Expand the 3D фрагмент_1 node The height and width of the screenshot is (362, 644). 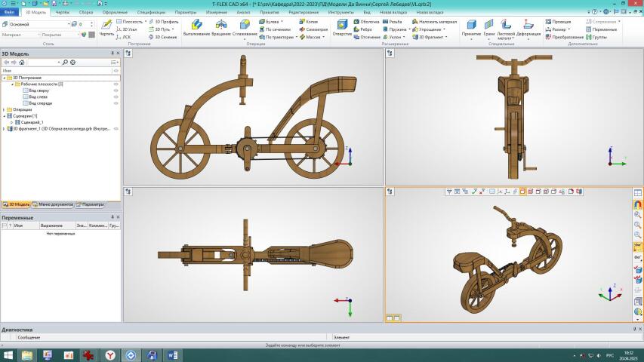click(x=4, y=129)
